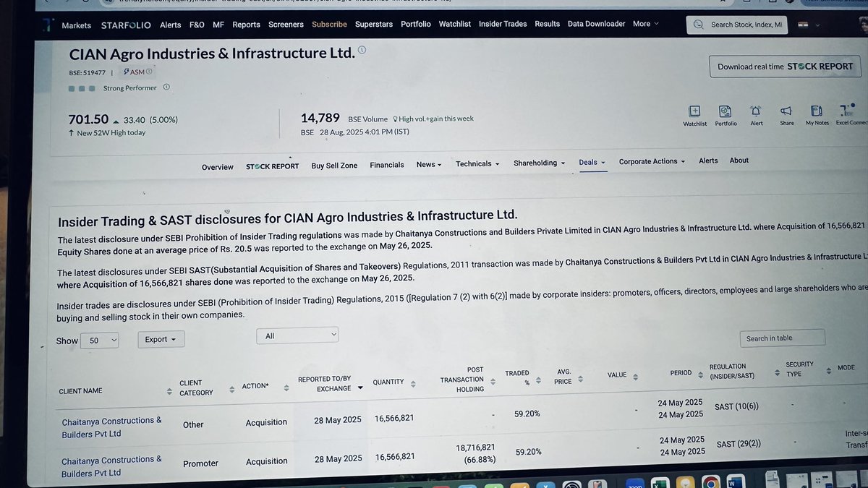The height and width of the screenshot is (488, 868).
Task: Expand the Technicals submenu
Action: coord(477,164)
